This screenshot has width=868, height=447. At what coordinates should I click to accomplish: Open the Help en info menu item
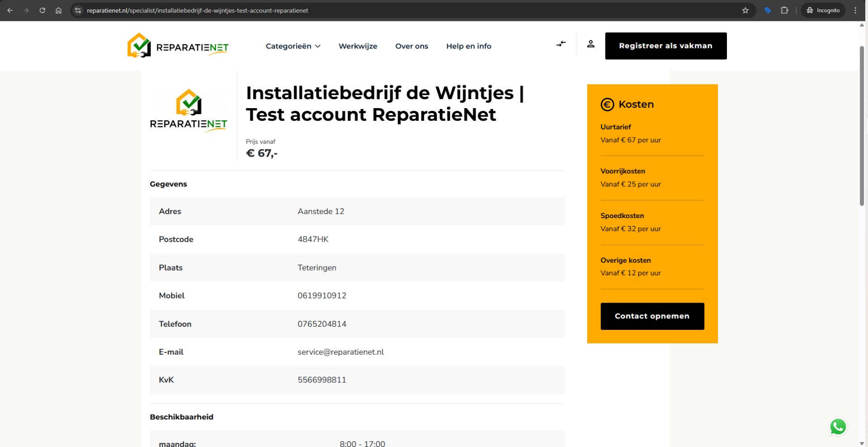coord(469,46)
